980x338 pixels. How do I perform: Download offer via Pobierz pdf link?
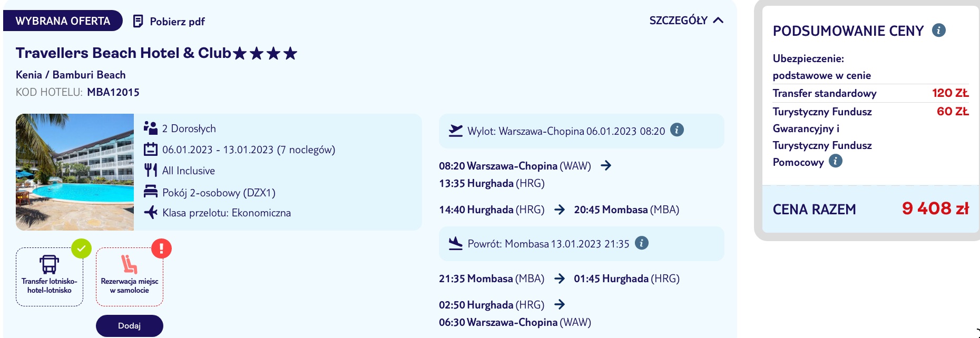169,21
